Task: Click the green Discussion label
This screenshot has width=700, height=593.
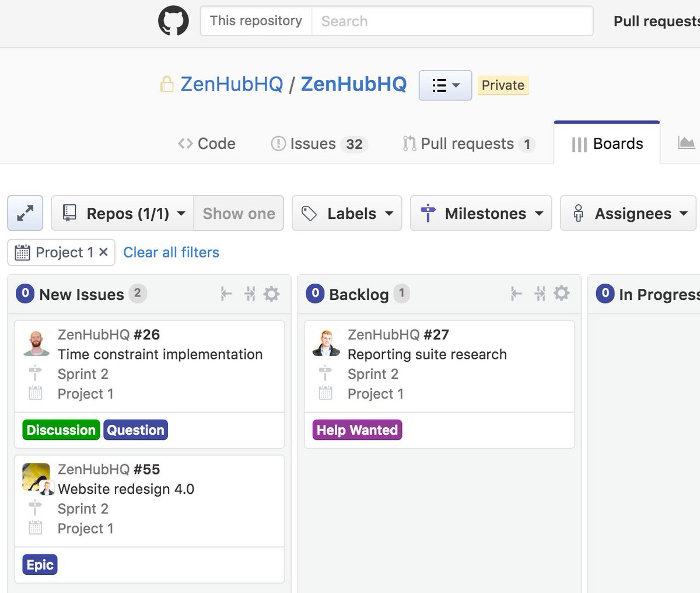Action: click(x=61, y=430)
